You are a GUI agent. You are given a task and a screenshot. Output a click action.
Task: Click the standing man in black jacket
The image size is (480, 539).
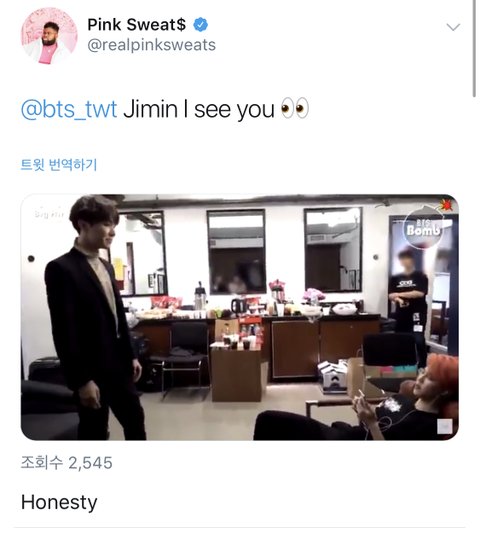point(95,318)
